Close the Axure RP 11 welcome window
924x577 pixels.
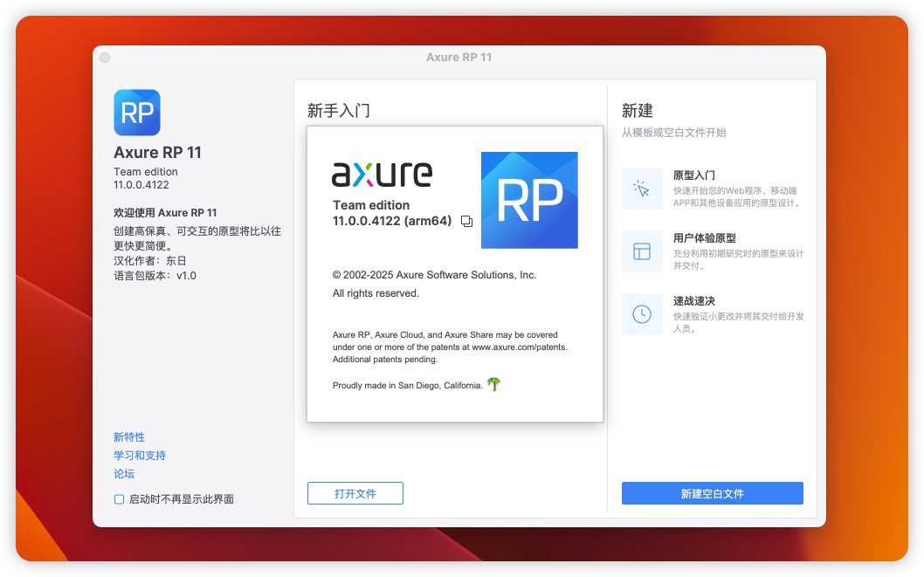tap(105, 58)
